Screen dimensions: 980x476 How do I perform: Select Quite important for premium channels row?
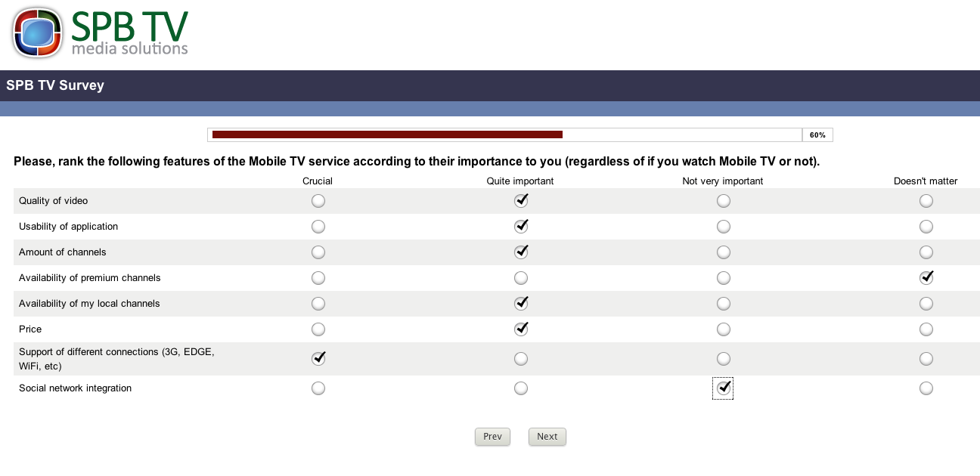pos(521,278)
